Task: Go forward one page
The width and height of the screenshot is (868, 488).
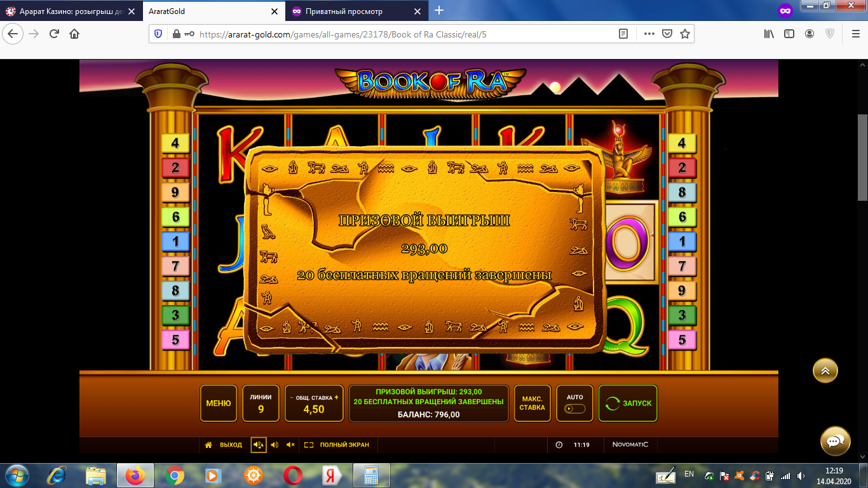Action: pos(34,34)
